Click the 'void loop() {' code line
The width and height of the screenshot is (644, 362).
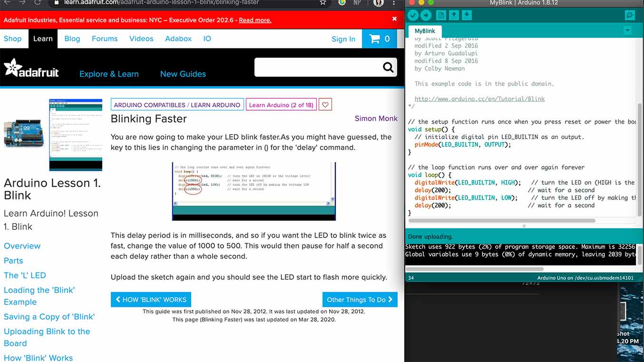[429, 175]
